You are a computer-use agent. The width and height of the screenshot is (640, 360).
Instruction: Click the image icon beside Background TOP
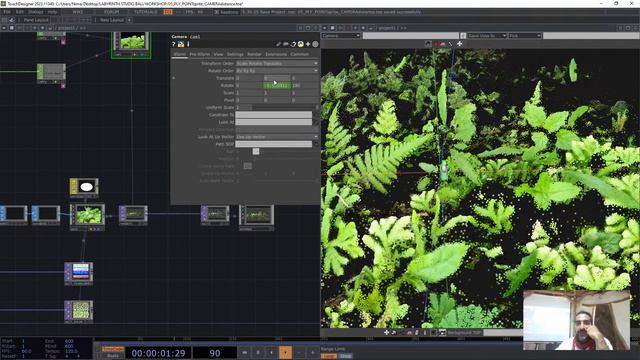[x=442, y=333]
